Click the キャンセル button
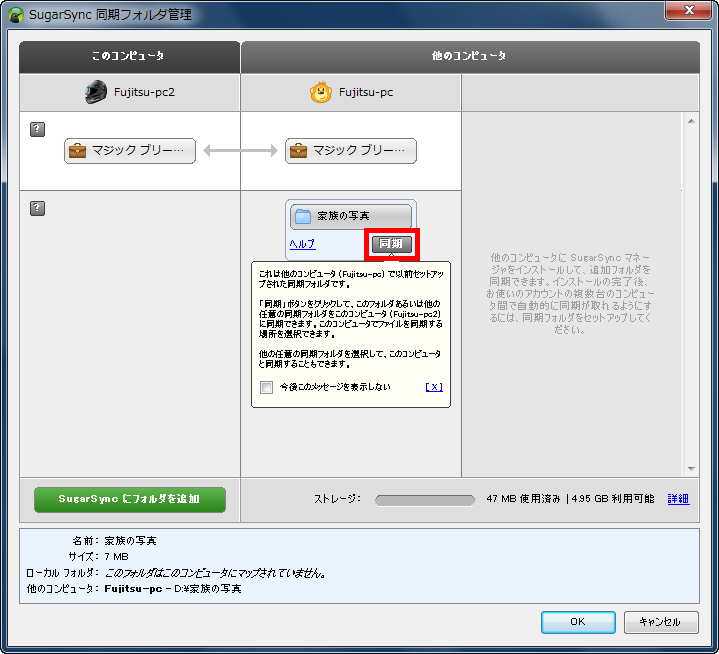Viewport: 719px width, 654px height. 661,622
